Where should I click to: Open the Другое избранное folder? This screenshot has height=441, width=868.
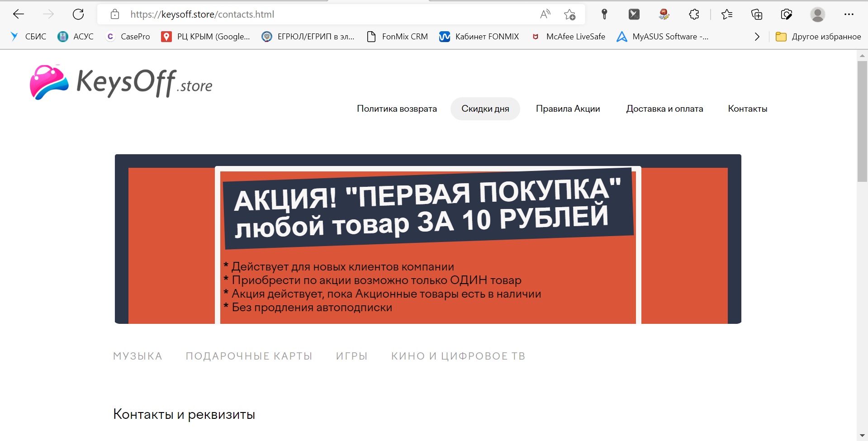(818, 37)
